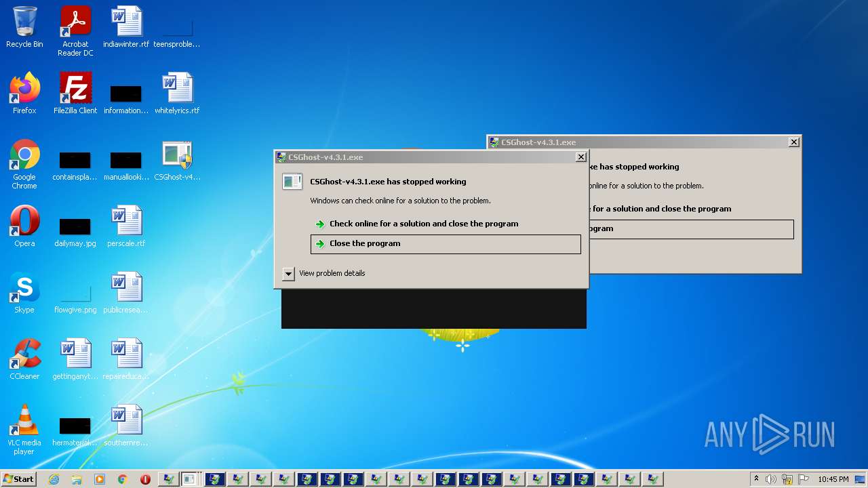Choose Close the program in front dialog

pos(446,244)
